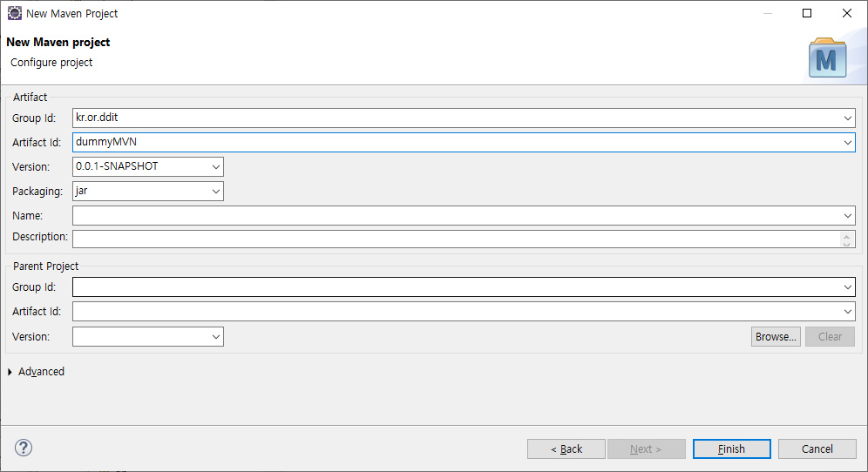Open the Name field dropdown arrow

point(847,215)
